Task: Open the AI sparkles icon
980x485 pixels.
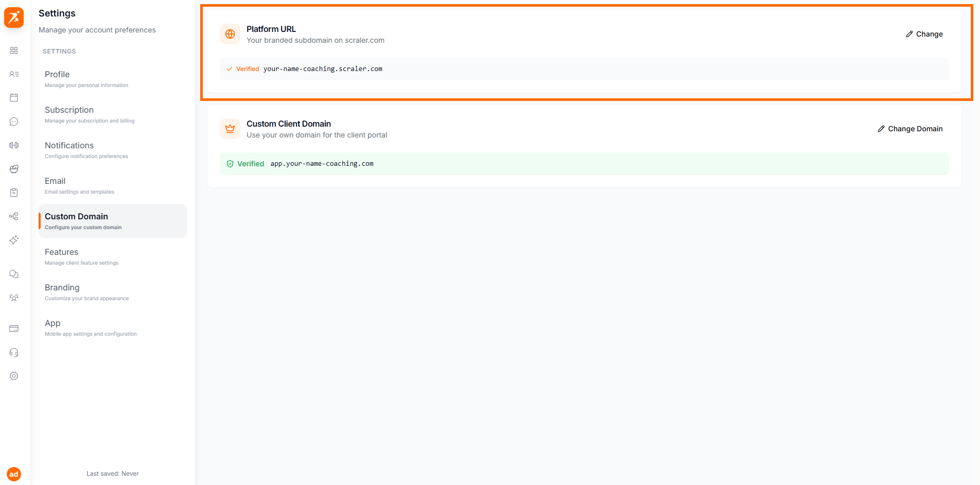Action: pyautogui.click(x=14, y=240)
